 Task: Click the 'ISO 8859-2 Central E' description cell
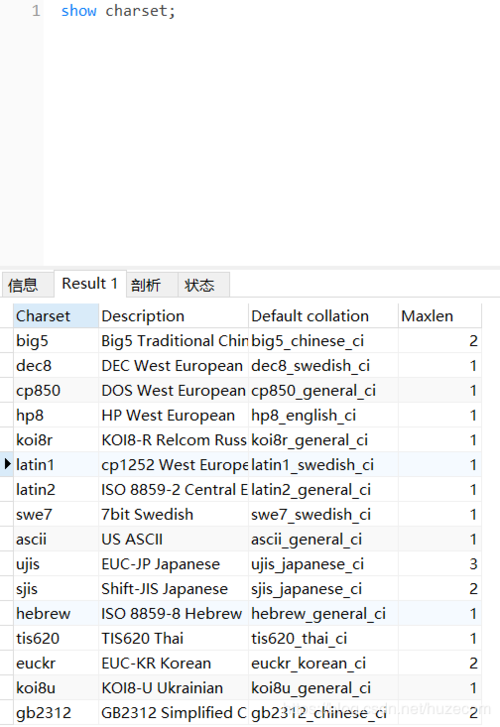click(x=173, y=490)
